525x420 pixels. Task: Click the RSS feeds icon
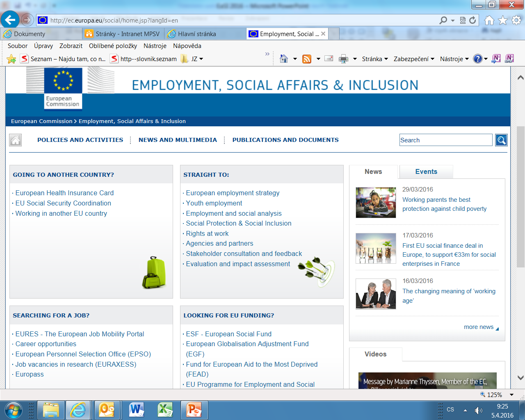coord(307,59)
